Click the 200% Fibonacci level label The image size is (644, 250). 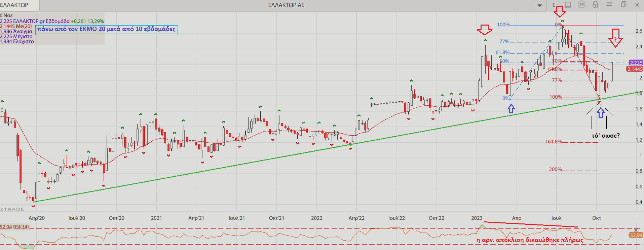point(555,169)
